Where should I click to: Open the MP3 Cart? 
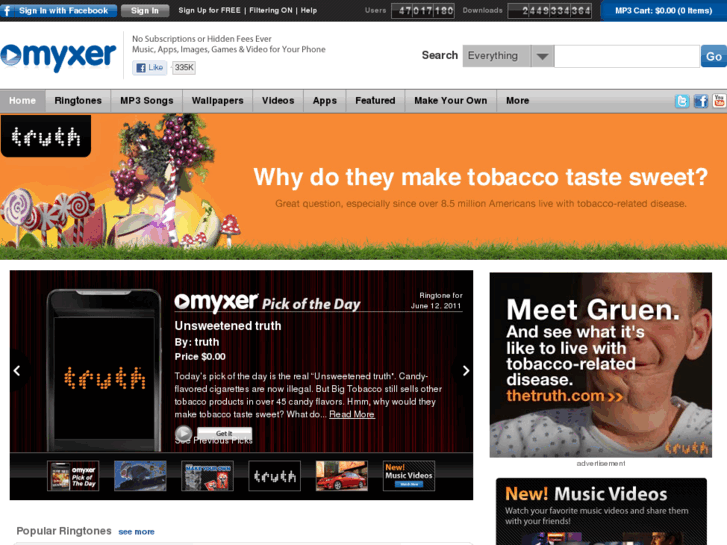[x=663, y=10]
